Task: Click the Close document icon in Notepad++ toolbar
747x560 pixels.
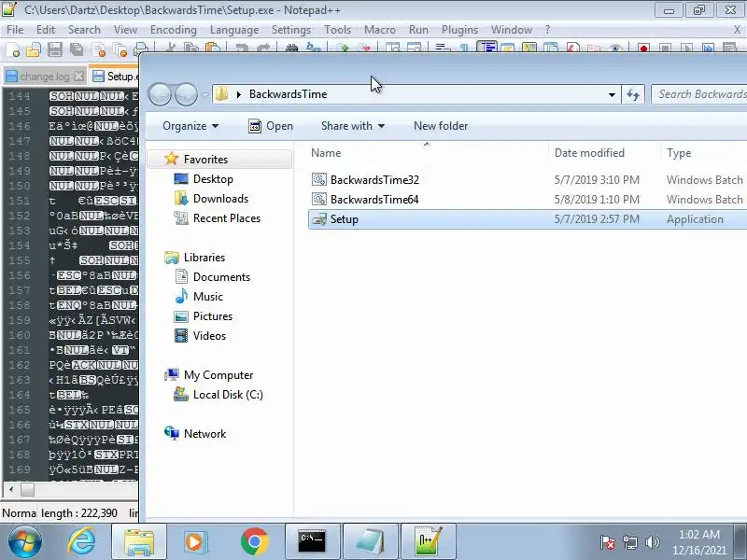Action: tap(99, 49)
